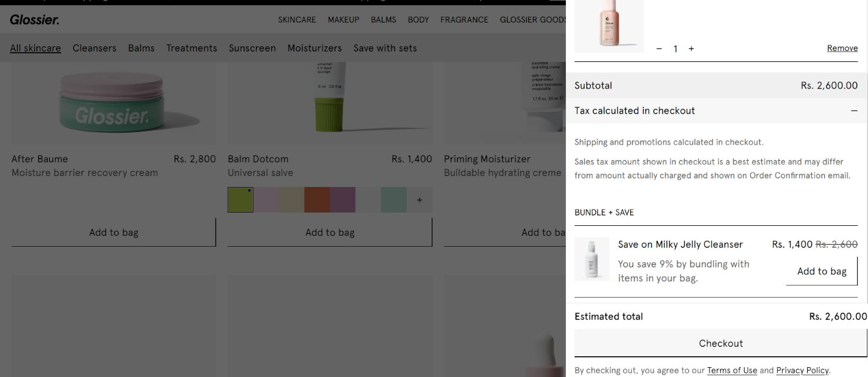Viewport: 868px width, 377px height.
Task: Choose the beige Balm Dotcom swatch
Action: point(292,200)
